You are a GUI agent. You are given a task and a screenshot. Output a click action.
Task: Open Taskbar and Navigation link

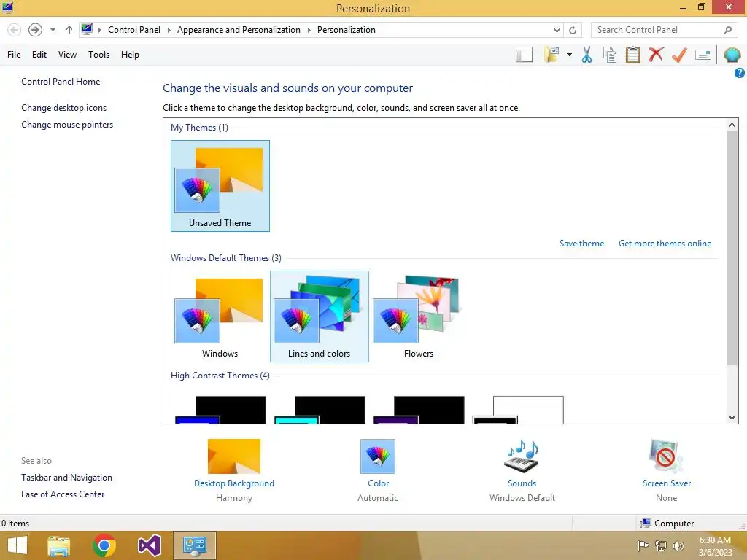[x=66, y=478]
